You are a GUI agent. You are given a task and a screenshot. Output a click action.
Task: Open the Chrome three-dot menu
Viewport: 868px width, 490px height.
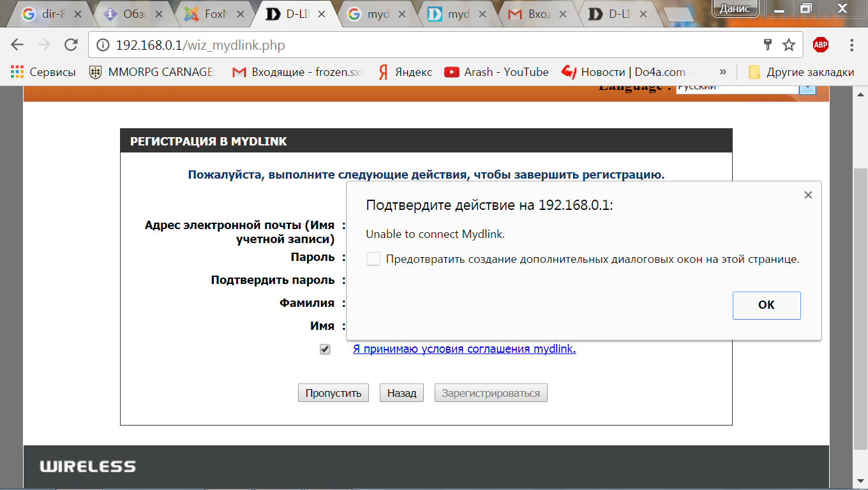(x=852, y=45)
